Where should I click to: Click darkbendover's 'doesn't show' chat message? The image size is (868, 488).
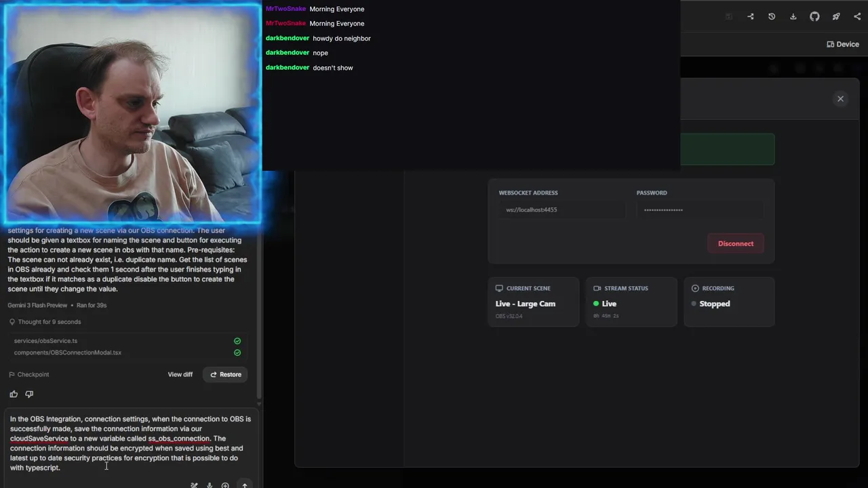click(x=333, y=68)
